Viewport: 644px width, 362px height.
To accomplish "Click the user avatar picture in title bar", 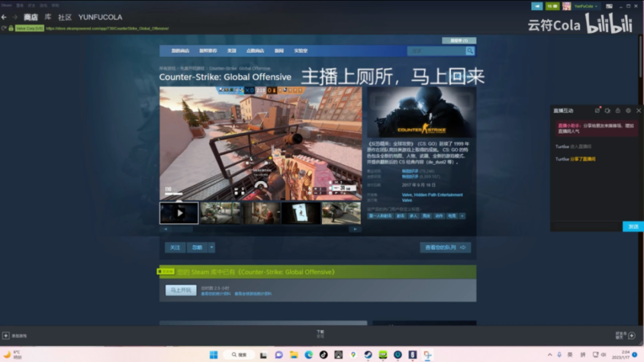I will pos(566,6).
